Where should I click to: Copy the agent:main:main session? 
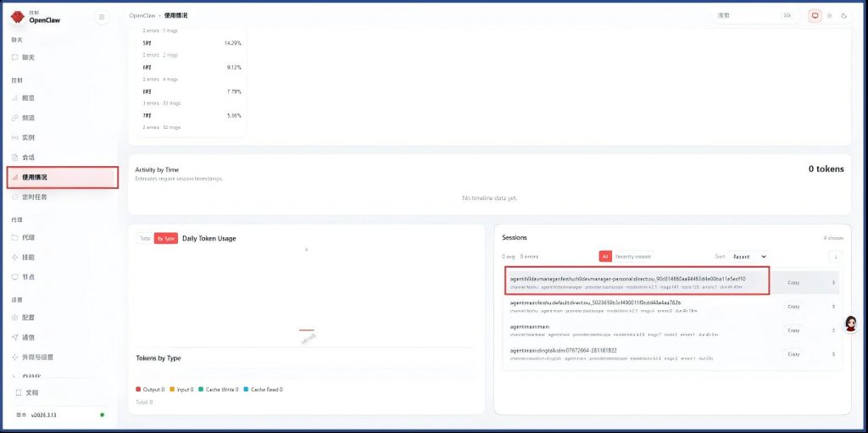point(793,330)
